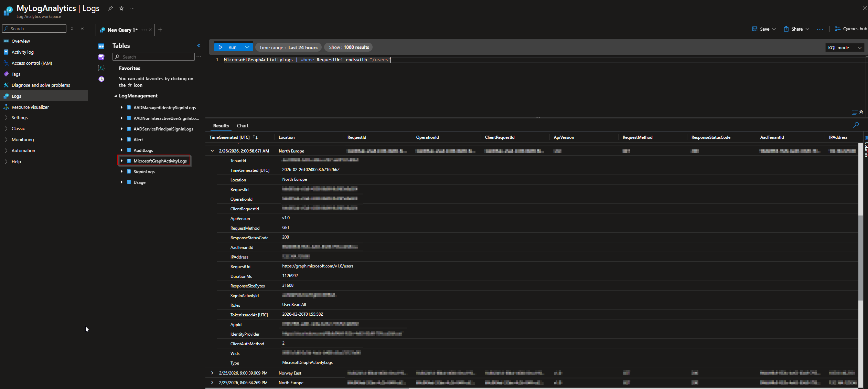This screenshot has width=868, height=389.
Task: Open the results search icon
Action: [x=856, y=125]
